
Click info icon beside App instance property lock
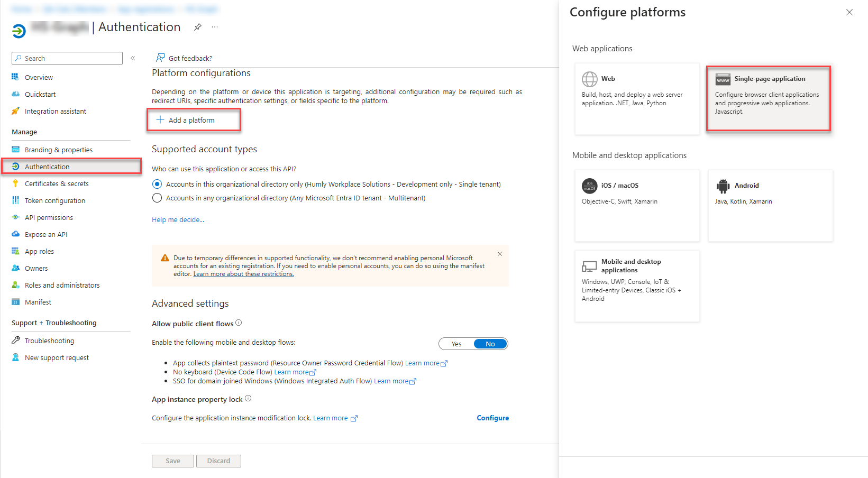[248, 399]
